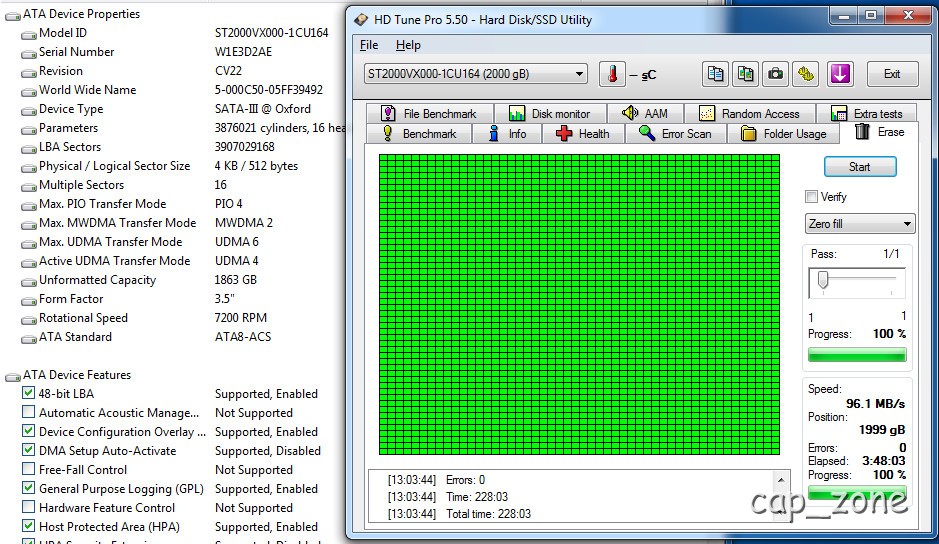Click the drive icon beside Form Factor

pyautogui.click(x=28, y=301)
